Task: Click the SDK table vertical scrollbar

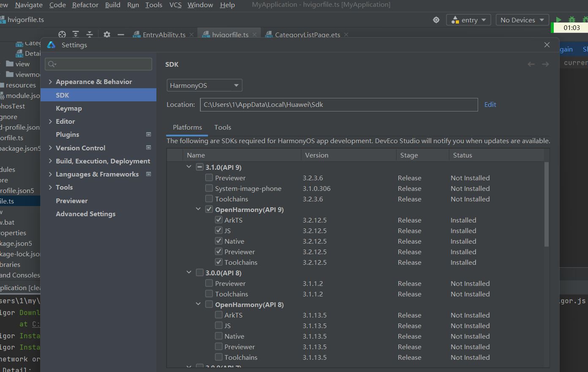Action: coord(547,204)
